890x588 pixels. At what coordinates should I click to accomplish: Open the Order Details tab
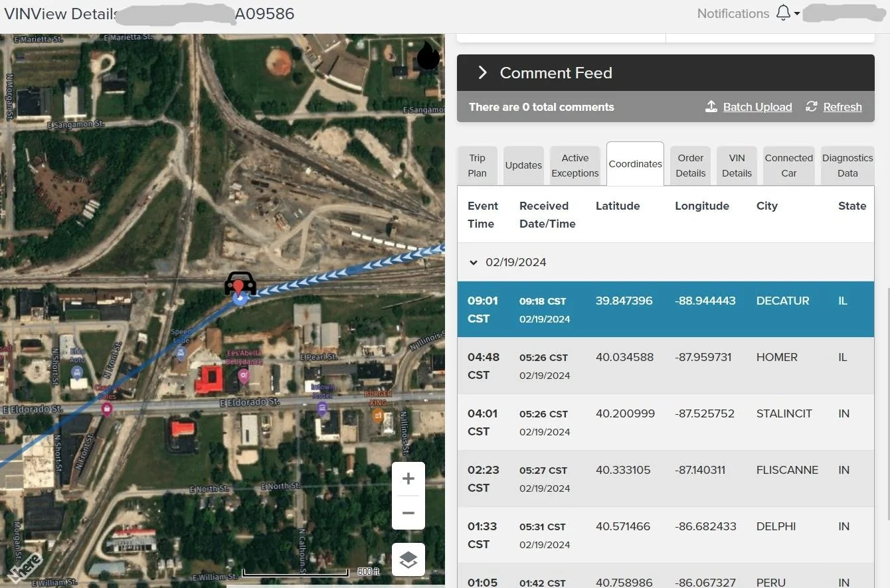coord(691,166)
